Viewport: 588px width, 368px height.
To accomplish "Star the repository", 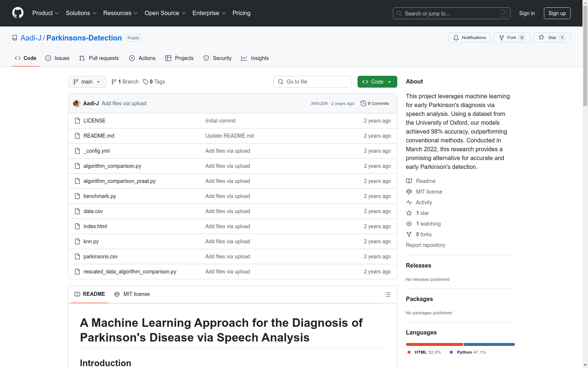I will (x=551, y=38).
